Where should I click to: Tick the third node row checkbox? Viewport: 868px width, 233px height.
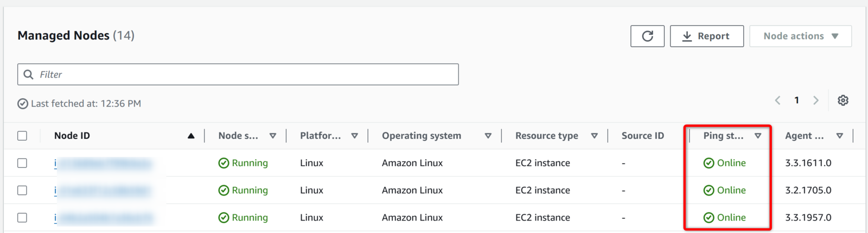(x=22, y=217)
